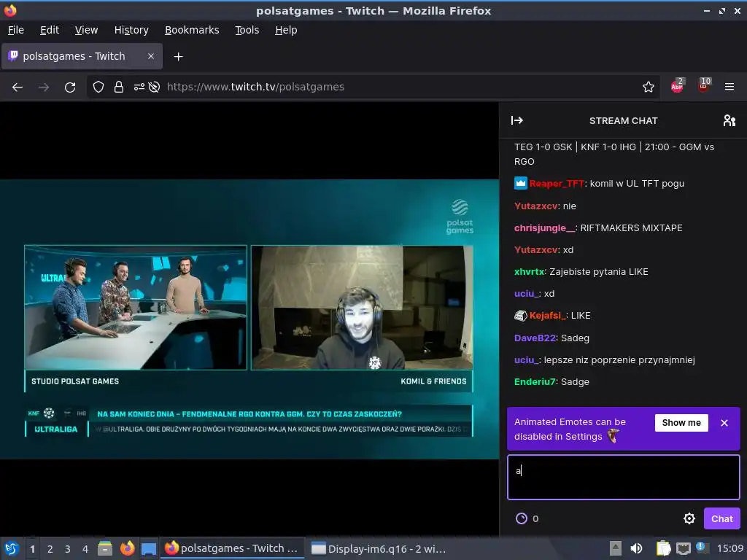This screenshot has width=747, height=560.
Task: Click pinned text 'TEG 1-0 GSK'
Action: [543, 147]
